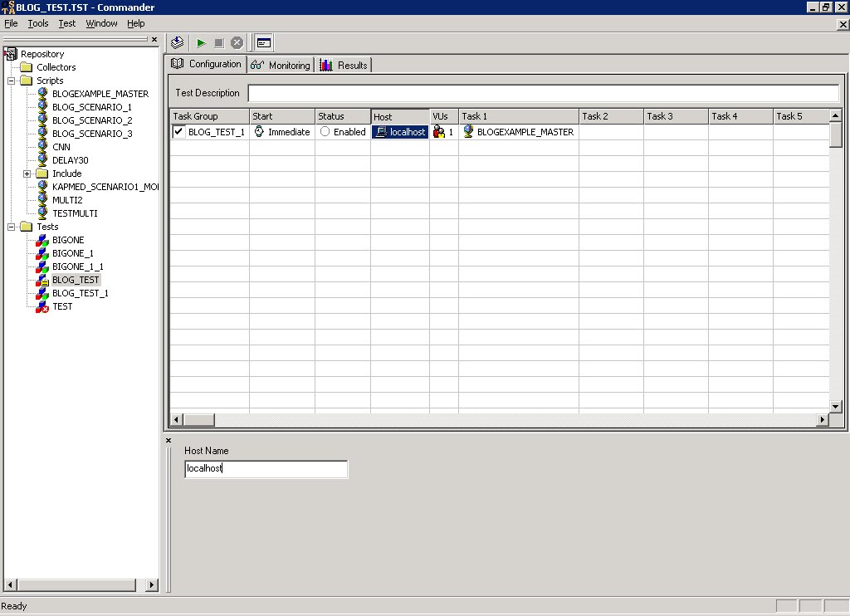The image size is (850, 616).
Task: Click the save-test toolbar icon
Action: pyautogui.click(x=178, y=43)
